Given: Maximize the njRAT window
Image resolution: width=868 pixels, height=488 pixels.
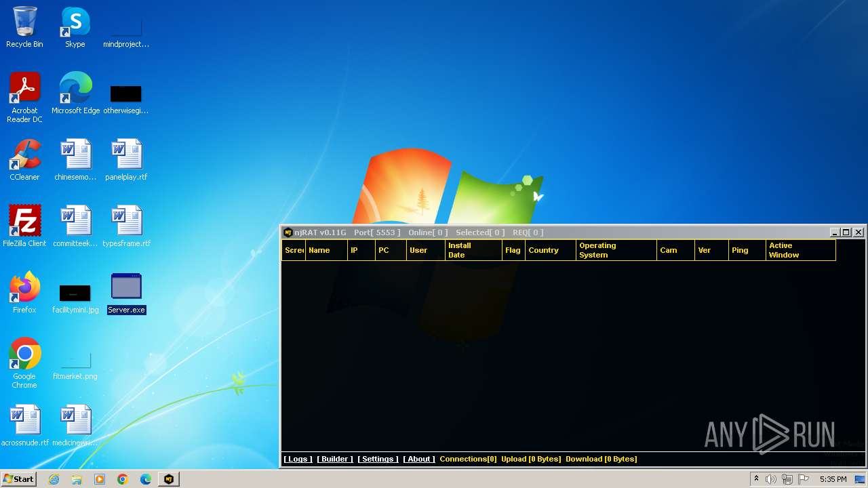Looking at the screenshot, I should pyautogui.click(x=846, y=232).
